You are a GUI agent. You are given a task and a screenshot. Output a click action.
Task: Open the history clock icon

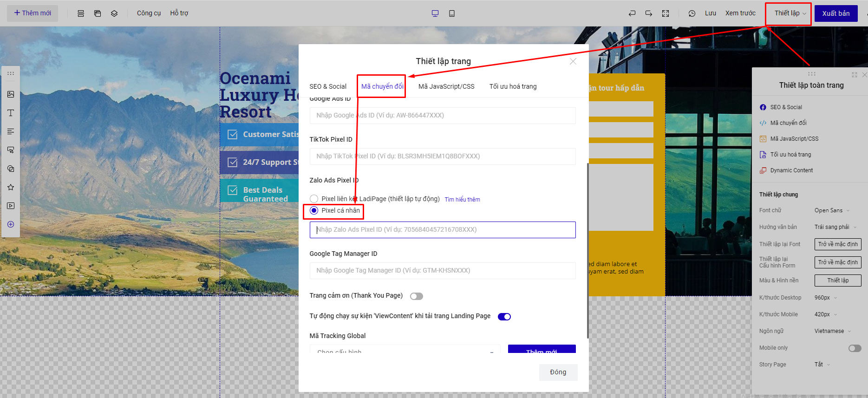692,13
